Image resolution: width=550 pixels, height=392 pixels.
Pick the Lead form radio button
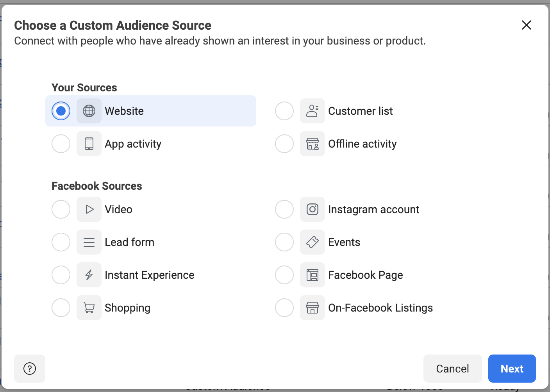click(61, 242)
